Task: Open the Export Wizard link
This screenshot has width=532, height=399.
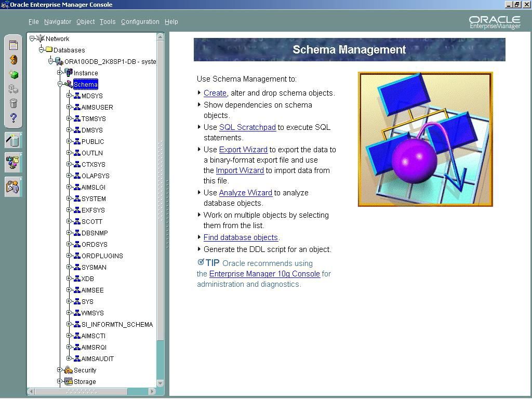Action: 243,150
